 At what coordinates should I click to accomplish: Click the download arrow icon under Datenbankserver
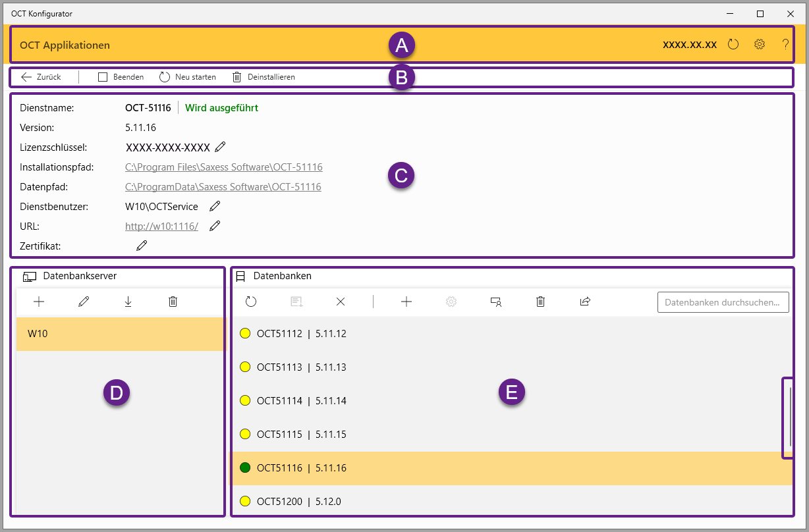pyautogui.click(x=128, y=302)
